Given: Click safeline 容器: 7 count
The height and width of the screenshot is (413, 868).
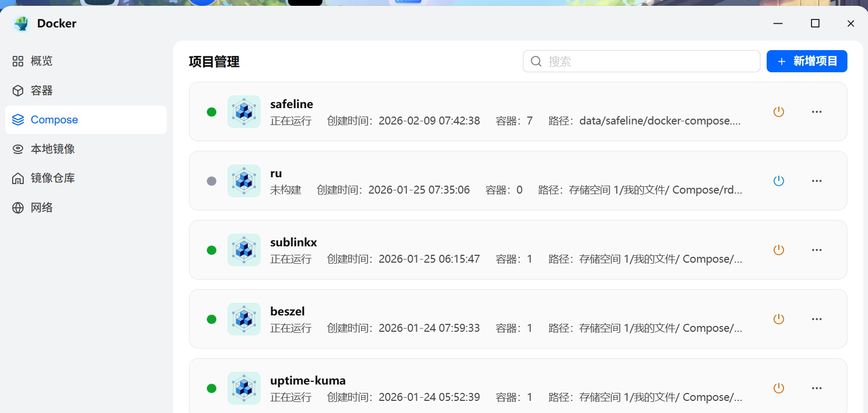Looking at the screenshot, I should (514, 121).
